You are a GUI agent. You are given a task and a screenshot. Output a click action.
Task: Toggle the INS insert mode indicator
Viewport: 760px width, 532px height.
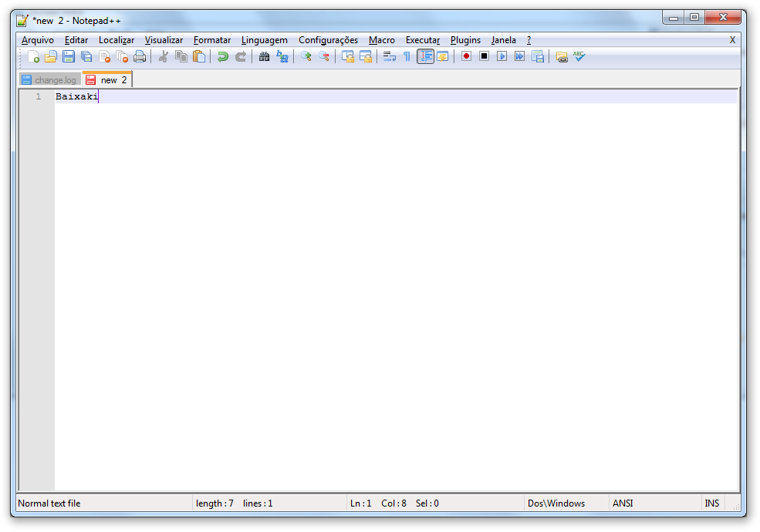tap(711, 503)
